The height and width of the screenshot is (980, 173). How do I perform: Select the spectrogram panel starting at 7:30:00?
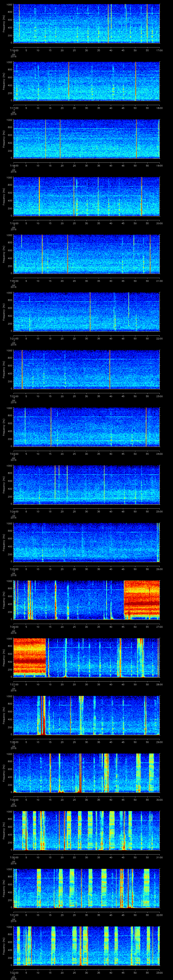87,831
